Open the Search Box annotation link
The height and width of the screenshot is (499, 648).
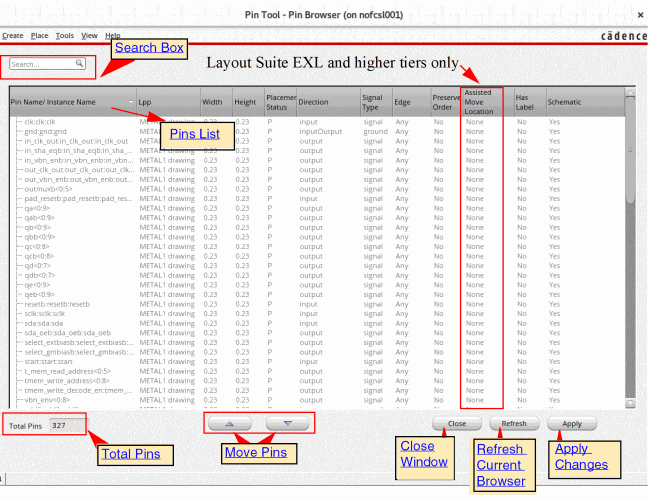(x=149, y=48)
